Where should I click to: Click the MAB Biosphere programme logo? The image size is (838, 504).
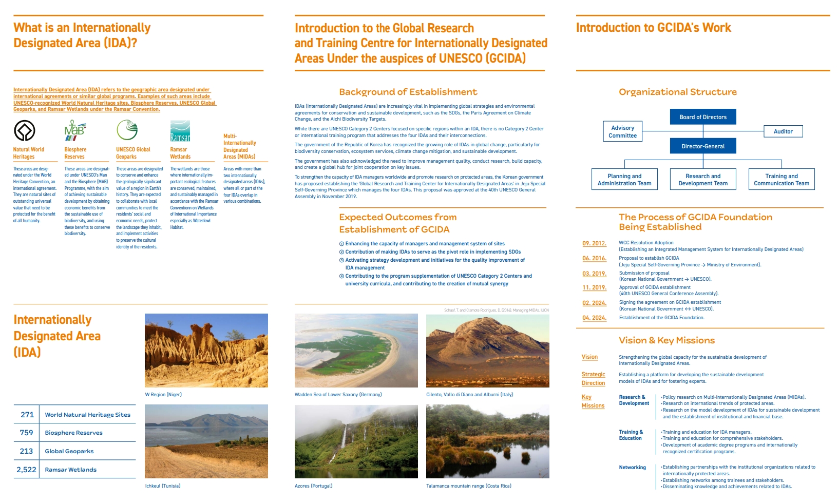(75, 130)
